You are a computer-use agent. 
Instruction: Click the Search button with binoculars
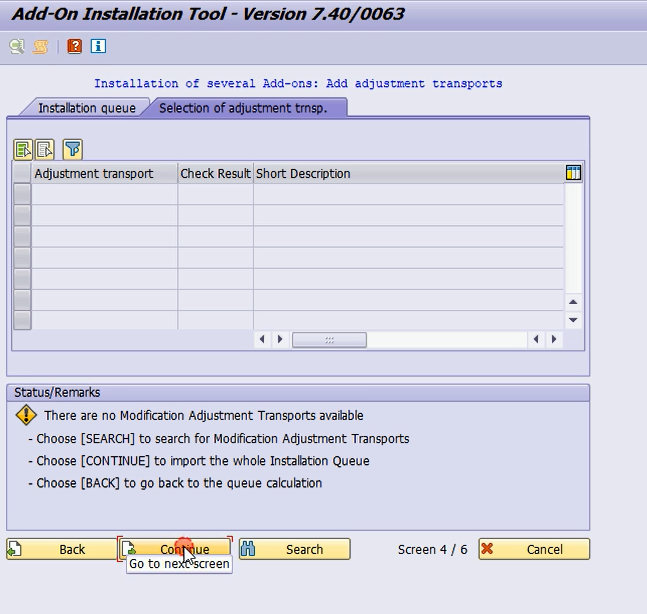coord(294,549)
